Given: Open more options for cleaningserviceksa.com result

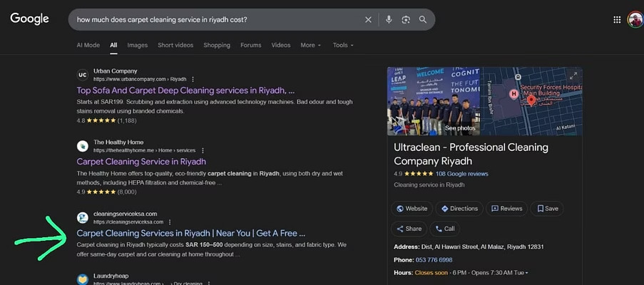Looking at the screenshot, I should point(170,222).
